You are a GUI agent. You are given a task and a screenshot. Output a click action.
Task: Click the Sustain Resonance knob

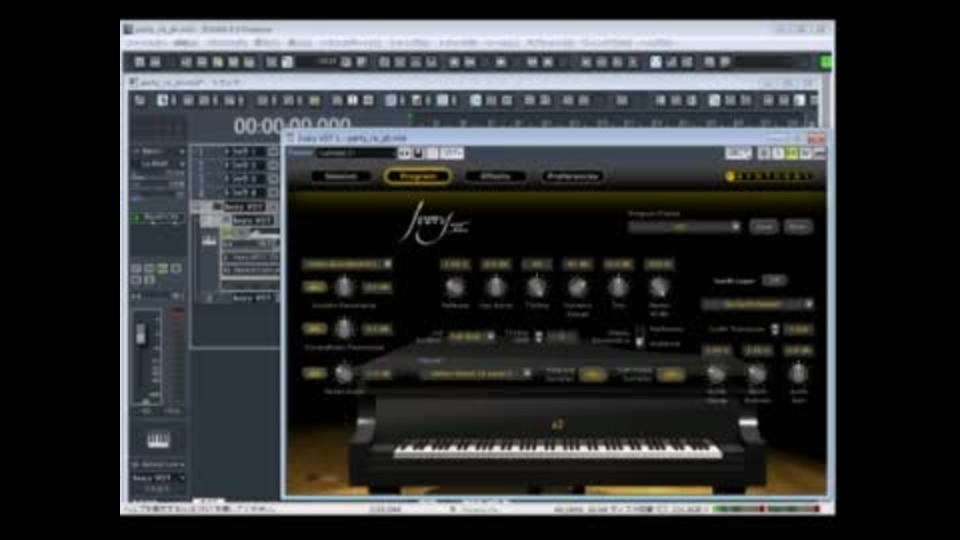pos(344,287)
